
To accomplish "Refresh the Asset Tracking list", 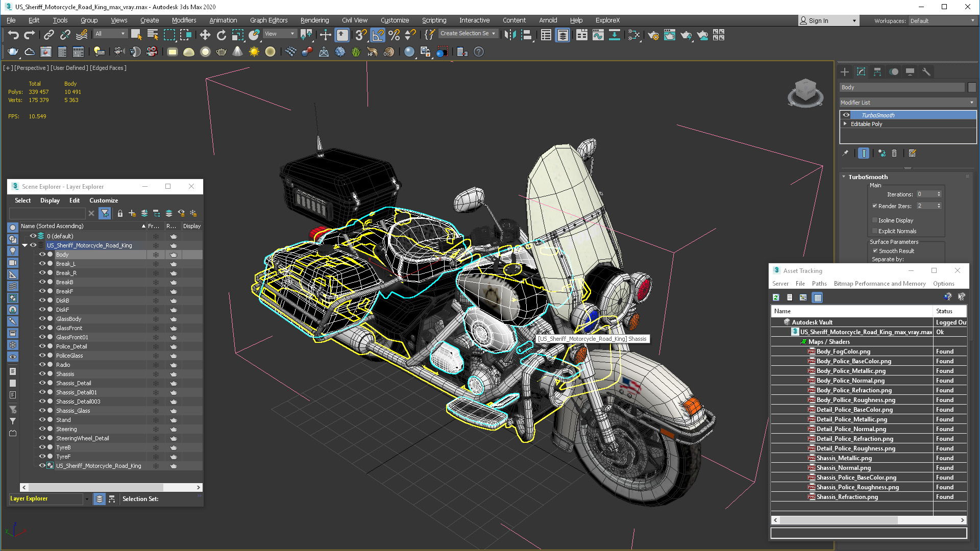I will [776, 297].
